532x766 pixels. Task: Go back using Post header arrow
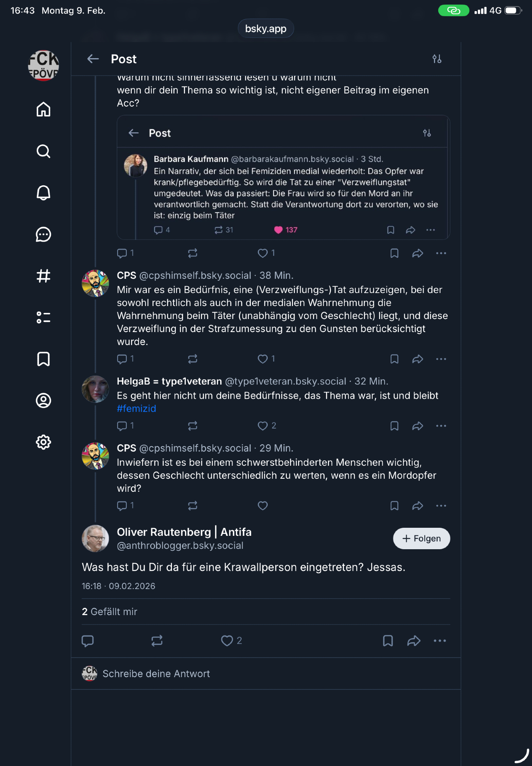pos(93,59)
